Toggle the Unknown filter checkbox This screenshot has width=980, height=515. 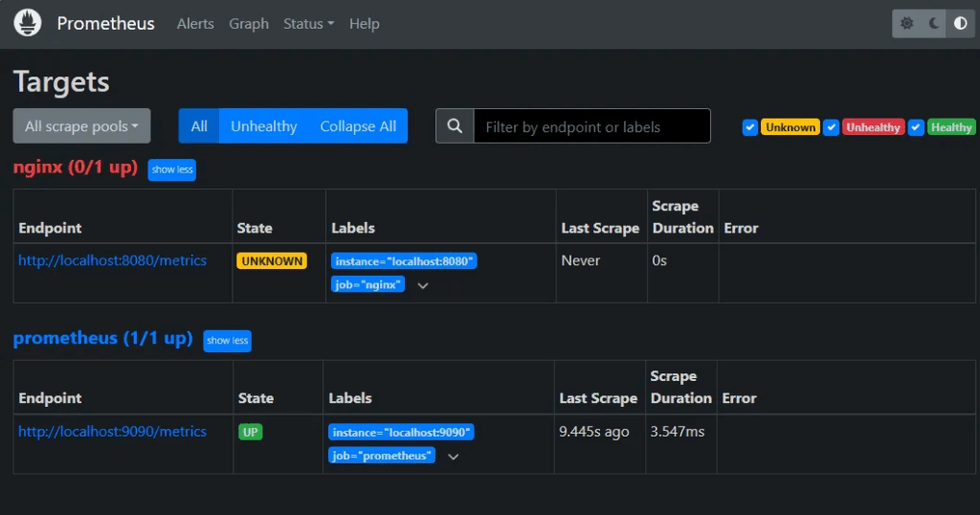[x=750, y=127]
